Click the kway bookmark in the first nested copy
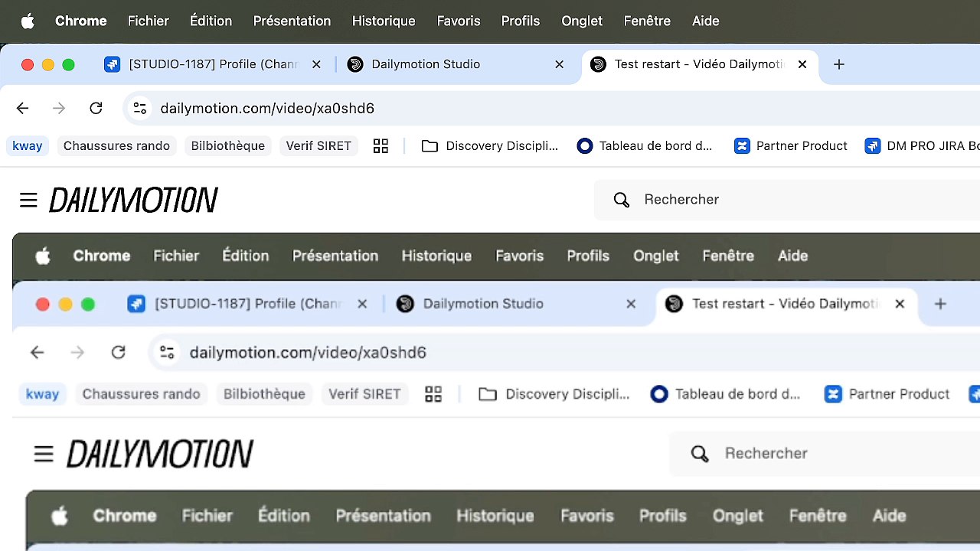The image size is (980, 551). point(42,394)
